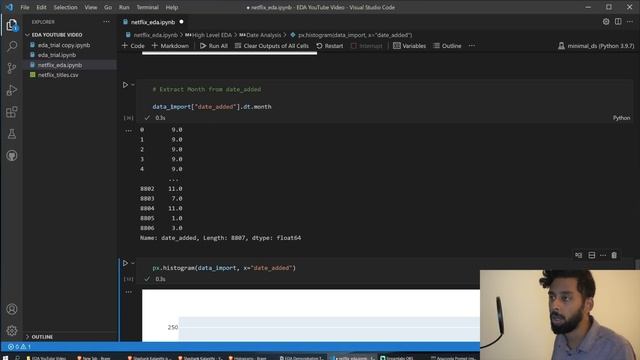This screenshot has height=360, width=640.
Task: Open the Go menu
Action: 108,7
